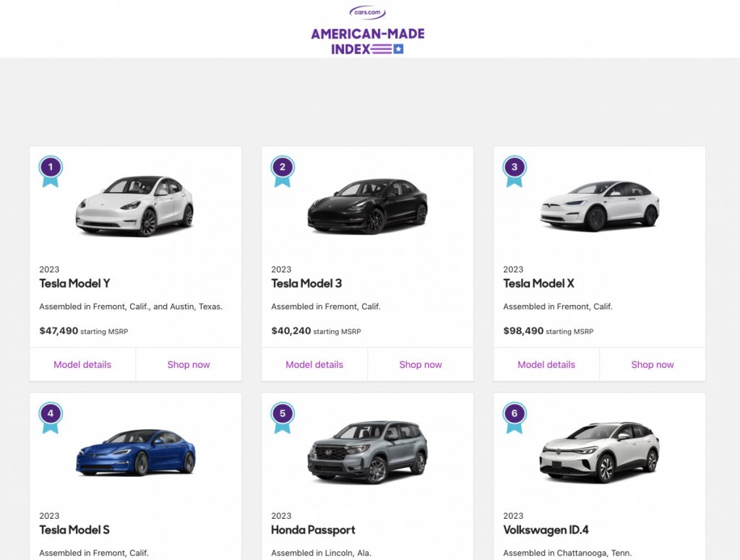Viewport: 740px width, 560px height.
Task: Click the number 5 rank ribbon badge
Action: pyautogui.click(x=282, y=415)
